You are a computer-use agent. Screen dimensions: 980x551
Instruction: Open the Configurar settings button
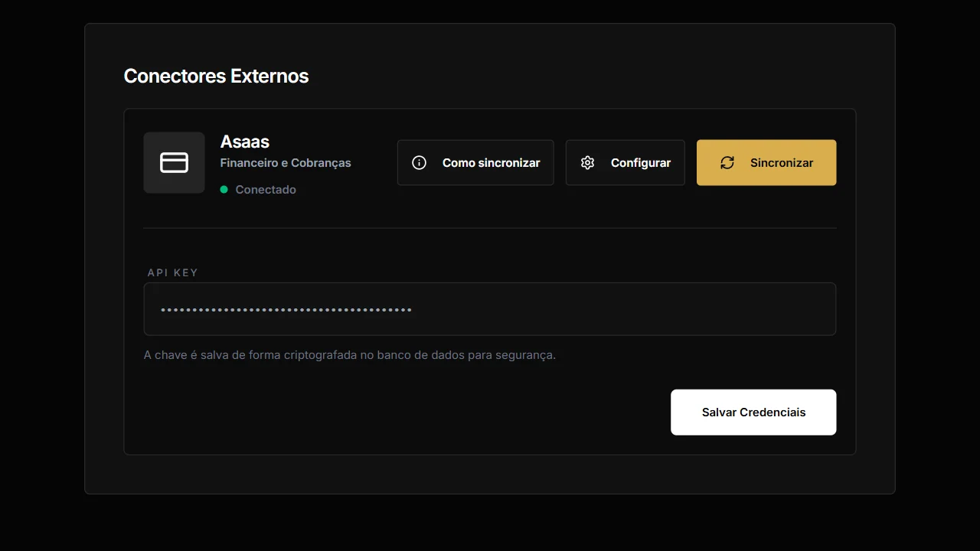click(x=626, y=162)
